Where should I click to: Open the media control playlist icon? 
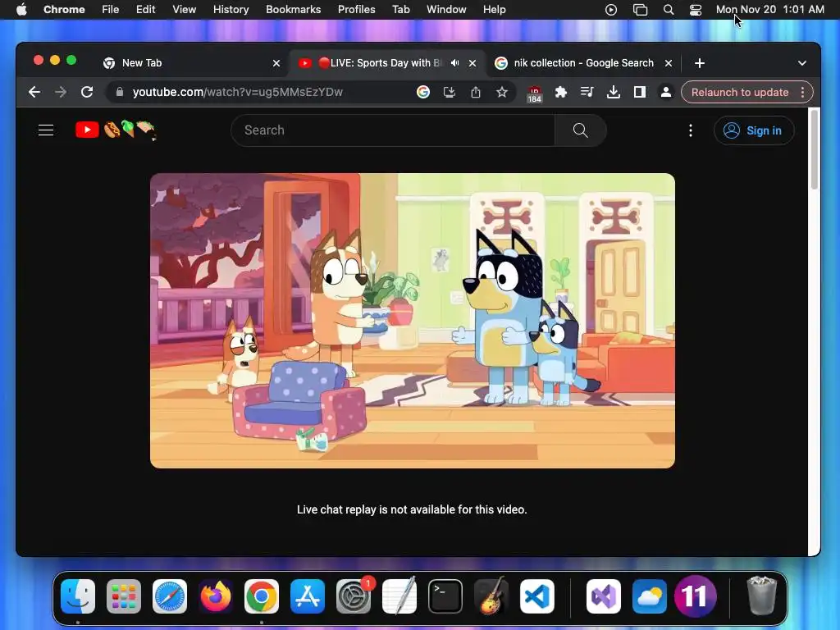pos(587,92)
